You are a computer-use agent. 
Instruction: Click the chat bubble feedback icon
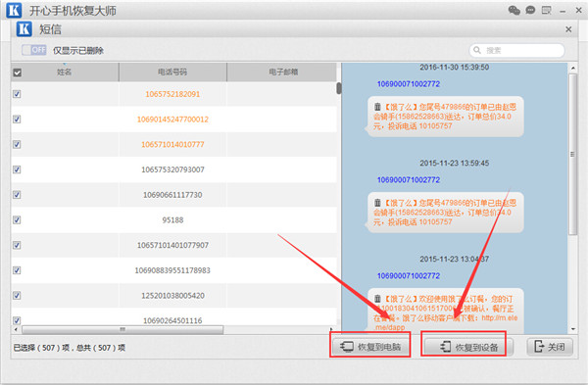click(x=530, y=10)
